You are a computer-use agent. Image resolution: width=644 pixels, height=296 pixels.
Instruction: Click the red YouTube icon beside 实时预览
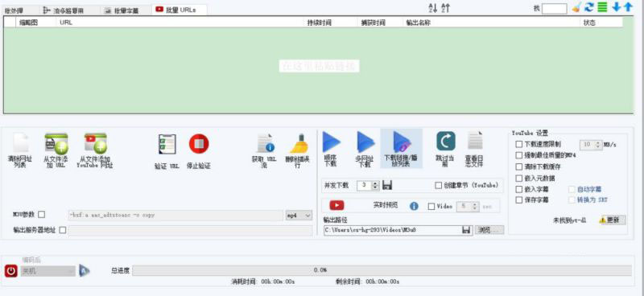tap(336, 206)
